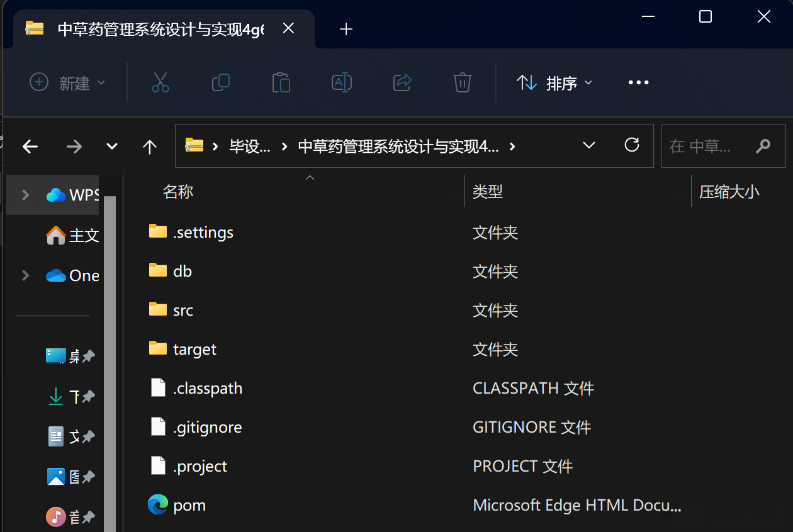This screenshot has width=793, height=532.
Task: Go up one level with up arrow
Action: click(x=149, y=147)
